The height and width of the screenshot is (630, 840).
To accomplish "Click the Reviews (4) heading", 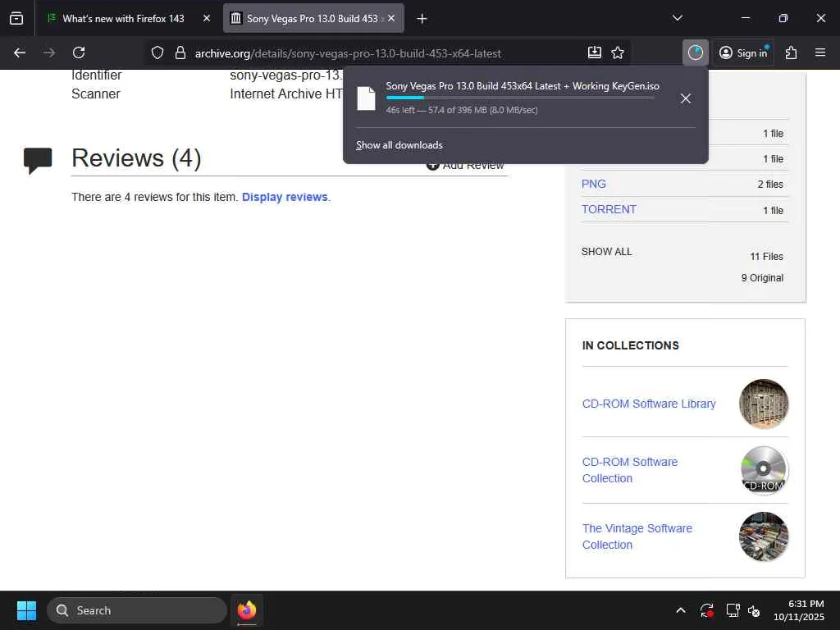I will pos(136,158).
